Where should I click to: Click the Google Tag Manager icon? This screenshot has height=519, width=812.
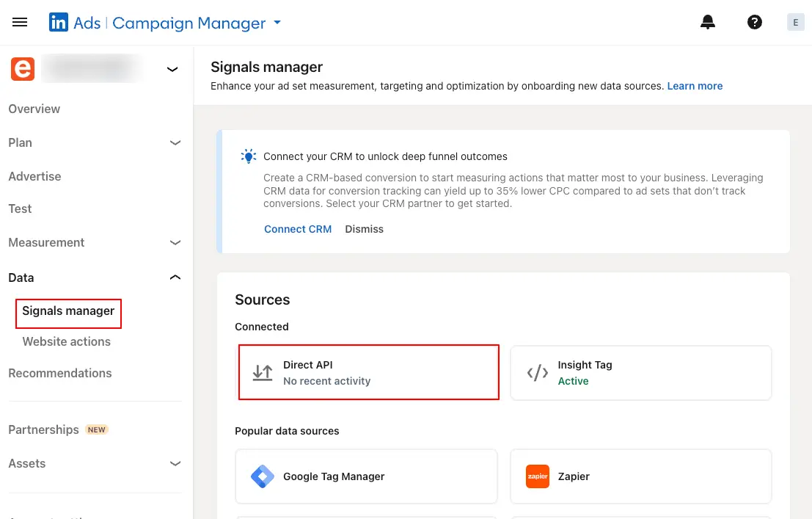(x=262, y=476)
